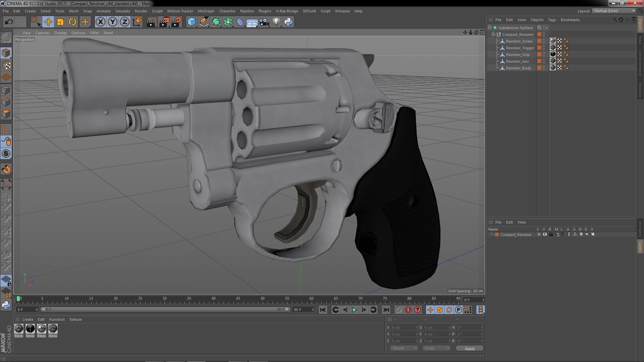
Task: Toggle Revolver_Grip visibility dots
Action: pos(544,55)
